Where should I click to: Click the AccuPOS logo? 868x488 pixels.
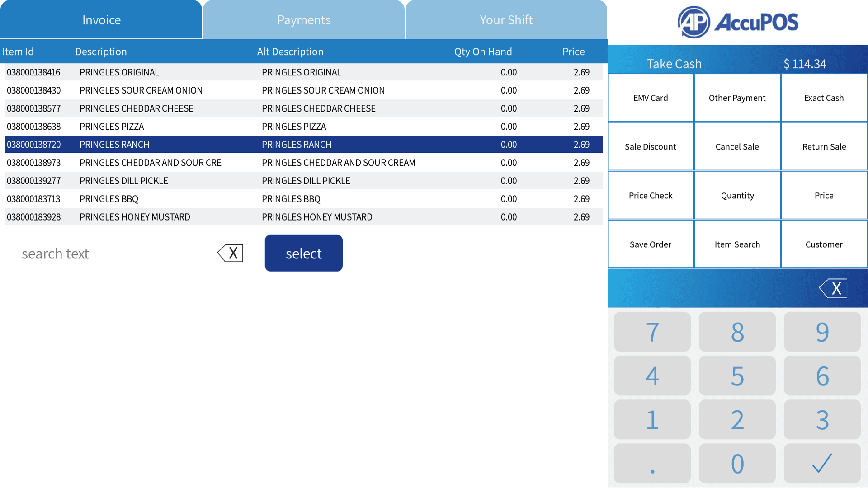point(738,22)
